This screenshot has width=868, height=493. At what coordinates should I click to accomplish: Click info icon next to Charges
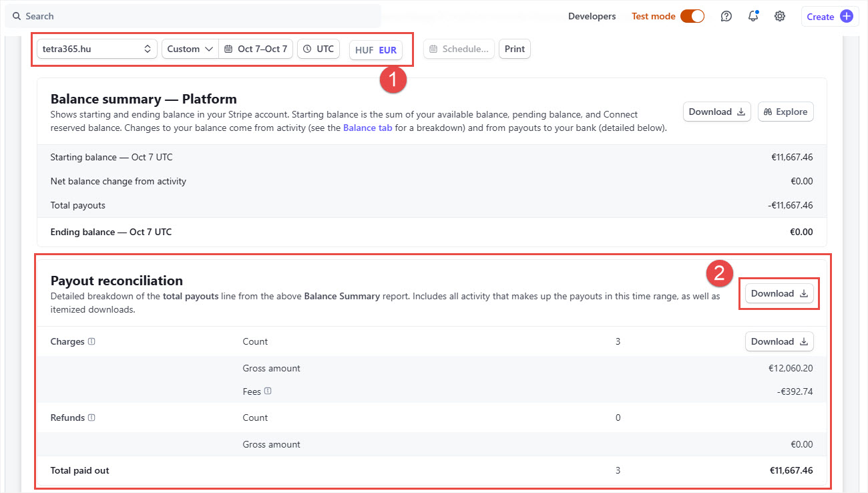(x=91, y=341)
